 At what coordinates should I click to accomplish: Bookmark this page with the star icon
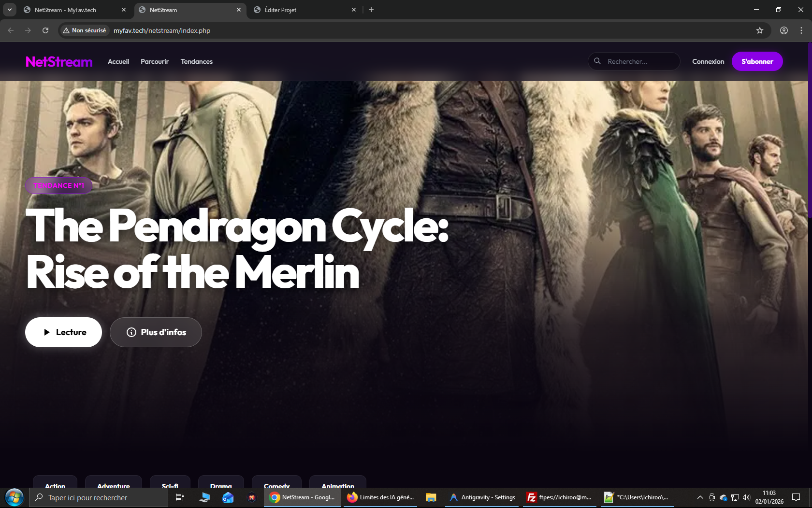760,30
